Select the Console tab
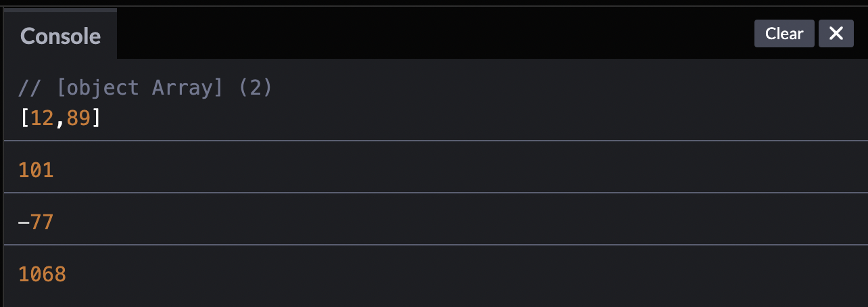This screenshot has height=307, width=868. [61, 35]
